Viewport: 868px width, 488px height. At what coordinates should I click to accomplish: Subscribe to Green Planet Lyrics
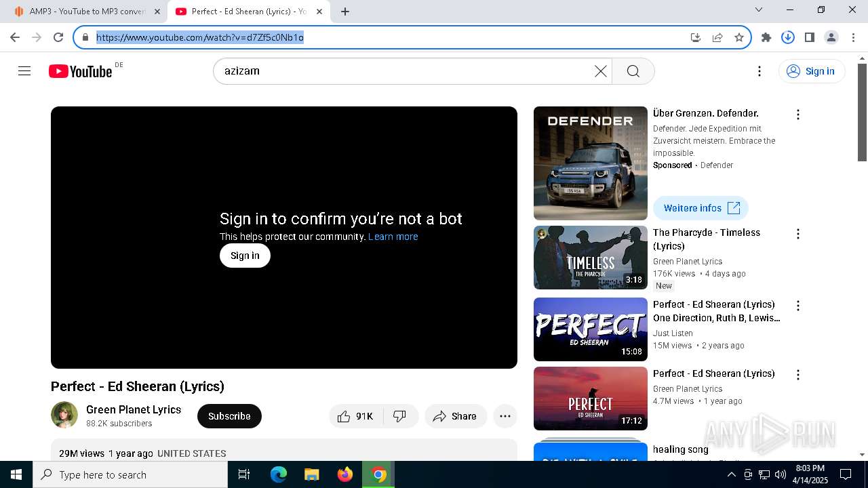pyautogui.click(x=229, y=416)
